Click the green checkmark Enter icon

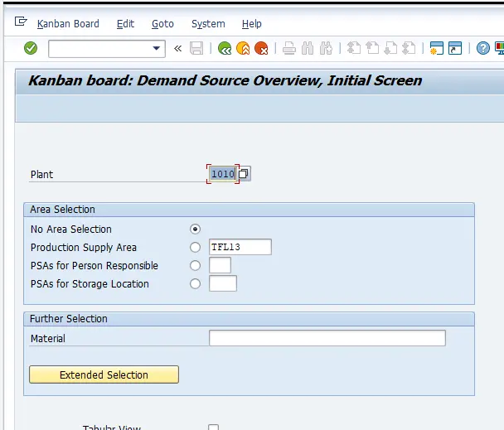coord(31,49)
